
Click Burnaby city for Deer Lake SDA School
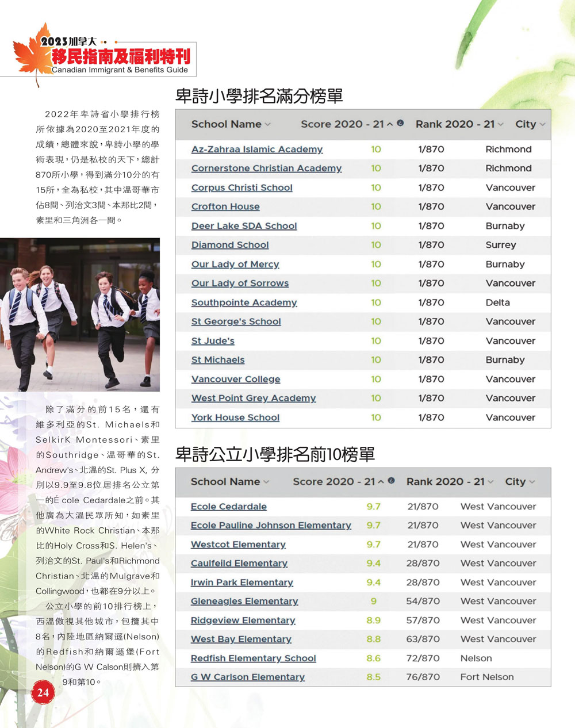point(505,226)
